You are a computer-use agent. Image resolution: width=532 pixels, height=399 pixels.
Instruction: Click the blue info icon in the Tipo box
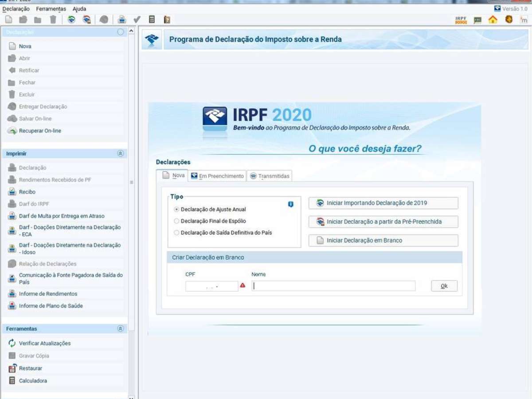[x=291, y=204]
